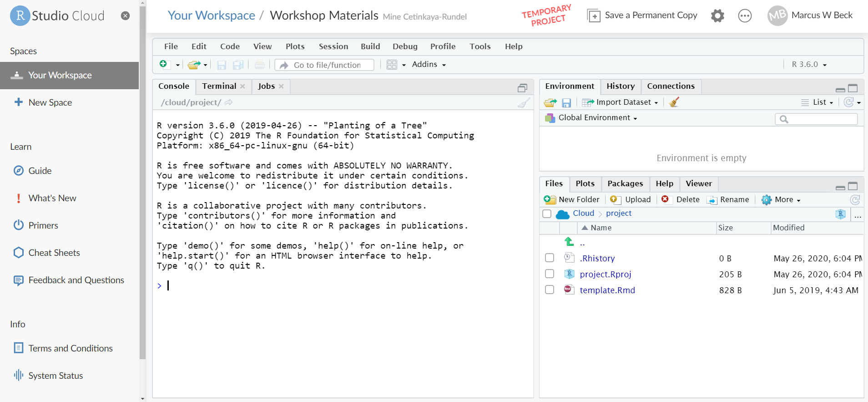Switch to the Packages tab
The height and width of the screenshot is (402, 868).
coord(625,183)
